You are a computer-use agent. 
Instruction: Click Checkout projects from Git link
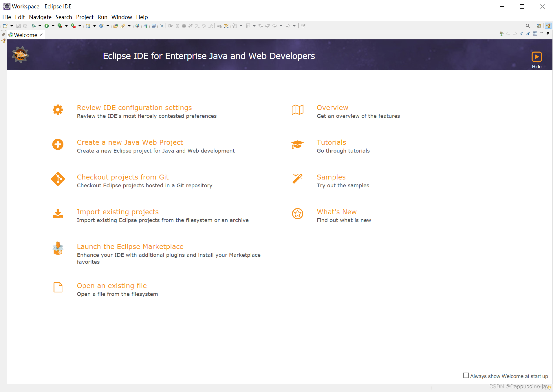123,177
